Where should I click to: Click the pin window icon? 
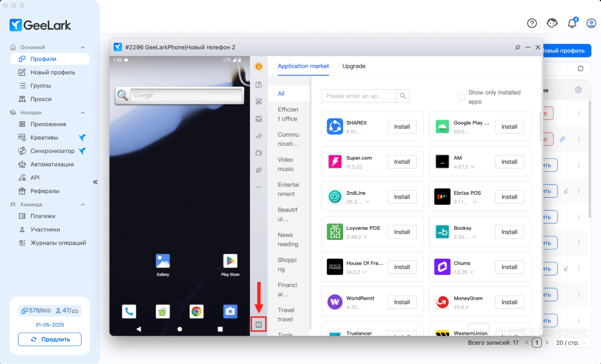point(517,47)
